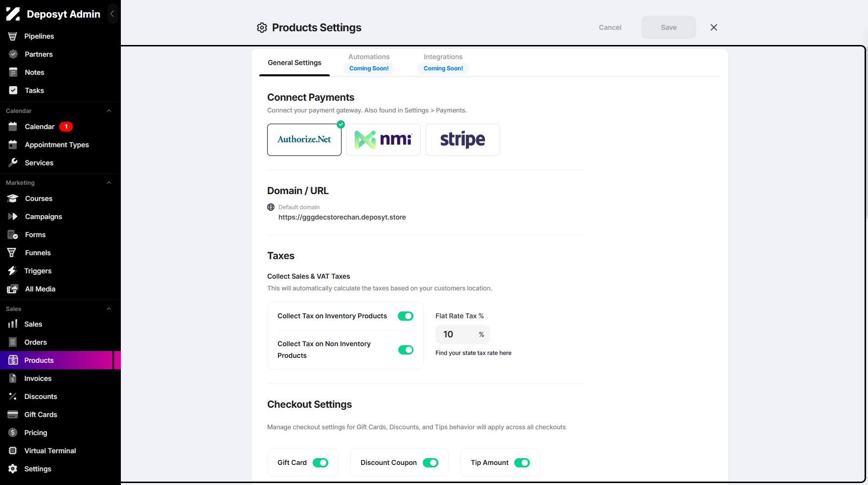Collapse the Sales sidebar section
This screenshot has width=868, height=485.
(109, 309)
